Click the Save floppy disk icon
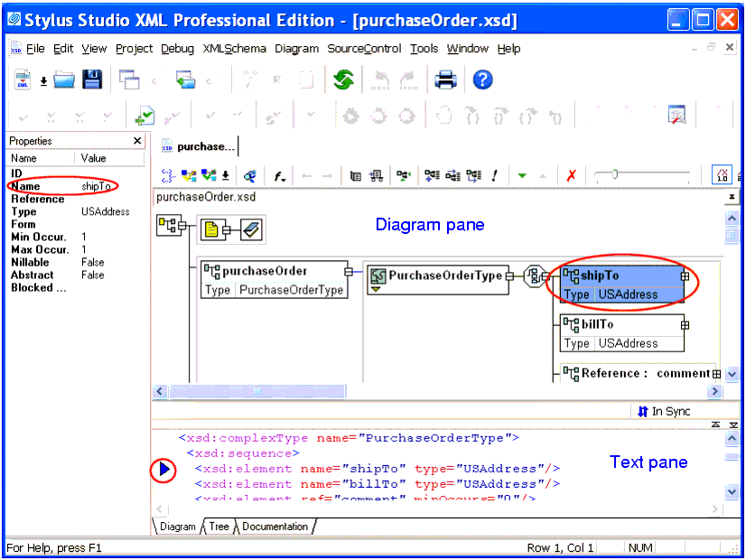The image size is (746, 560). point(92,80)
